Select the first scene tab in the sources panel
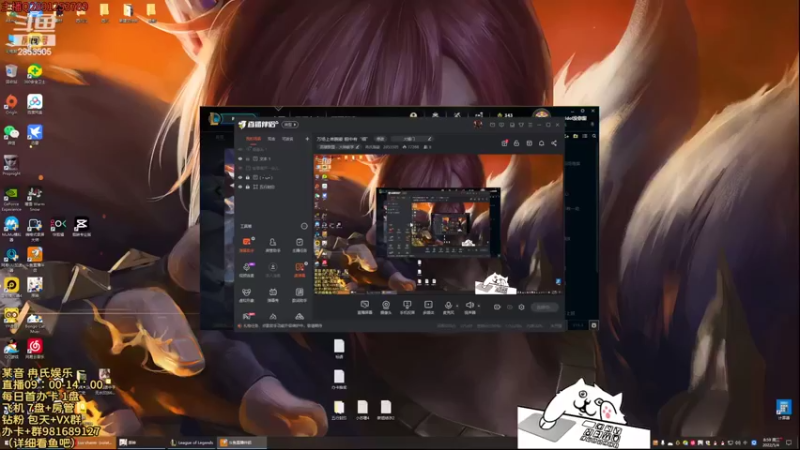This screenshot has height=450, width=800. 254,139
